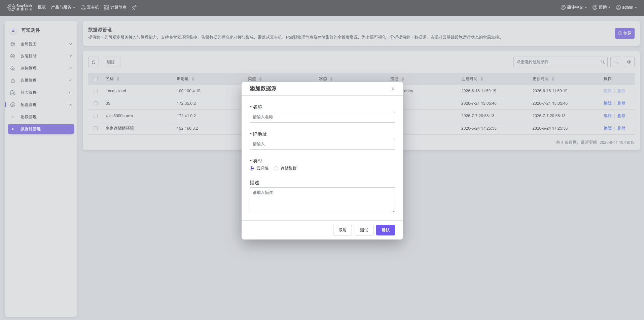Click the export list icon beside the search box
644x320 pixels.
tap(616, 62)
